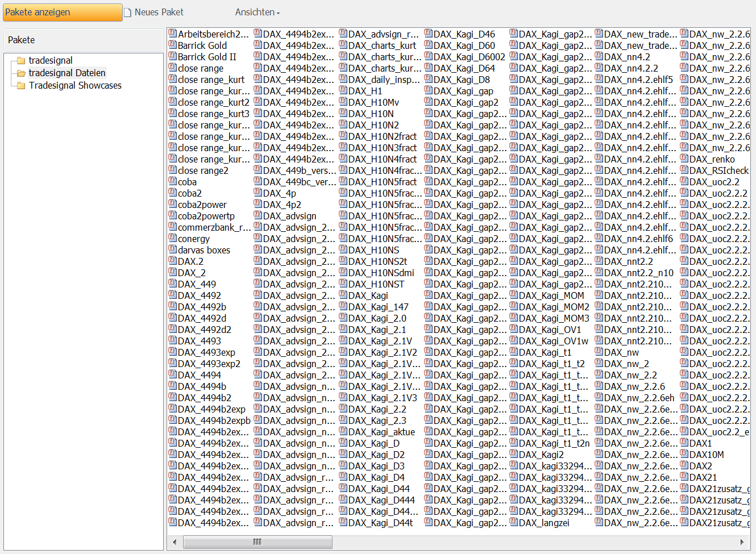The height and width of the screenshot is (554, 756).
Task: Click the DAX_Kagi_D46 entry
Action: pos(464,34)
